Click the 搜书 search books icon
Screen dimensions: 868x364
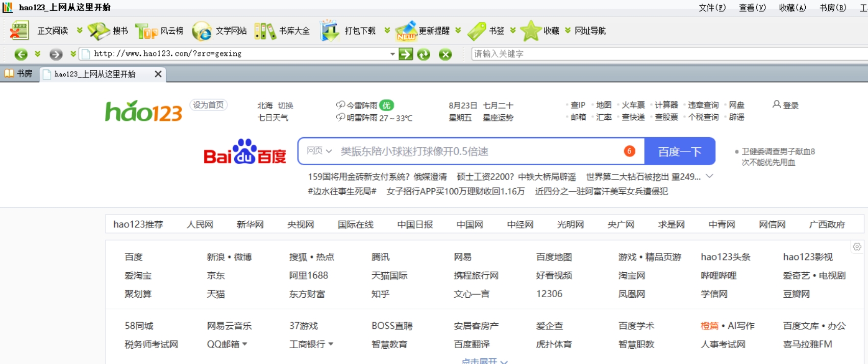[x=98, y=31]
